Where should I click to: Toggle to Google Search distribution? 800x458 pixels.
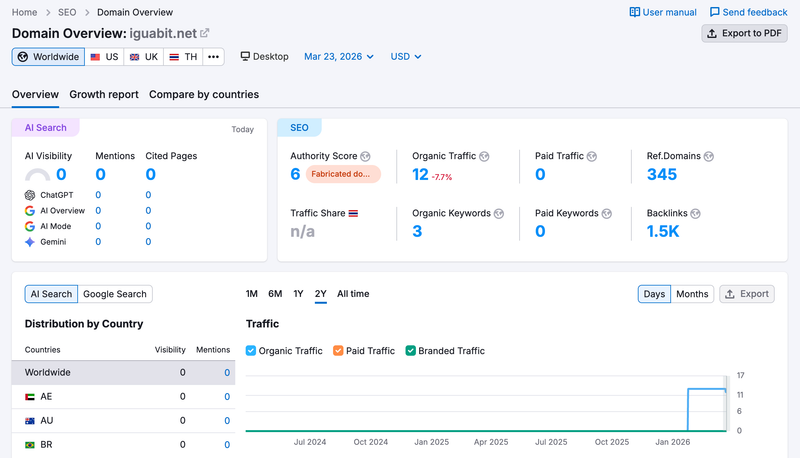[115, 294]
